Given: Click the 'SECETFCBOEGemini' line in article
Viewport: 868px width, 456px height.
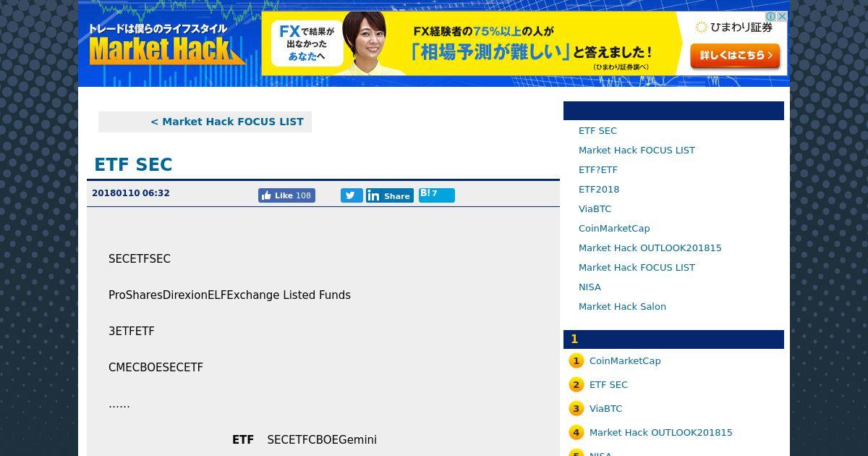Looking at the screenshot, I should [x=322, y=439].
